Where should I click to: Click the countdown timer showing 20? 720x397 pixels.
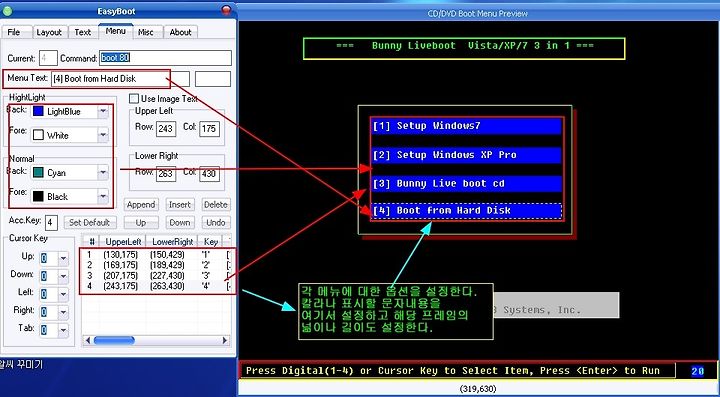[698, 371]
